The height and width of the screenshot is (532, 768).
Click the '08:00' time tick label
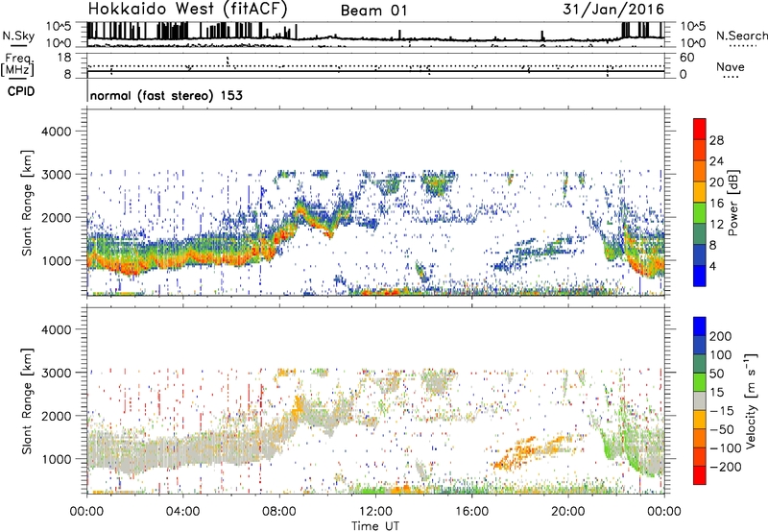click(279, 512)
